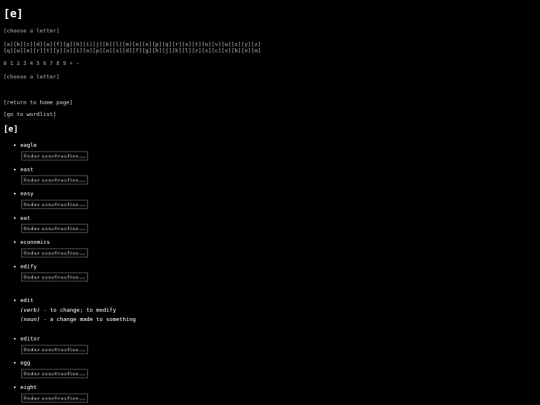540x405 pixels.
Task: Select the word eat
Action: click(25, 218)
